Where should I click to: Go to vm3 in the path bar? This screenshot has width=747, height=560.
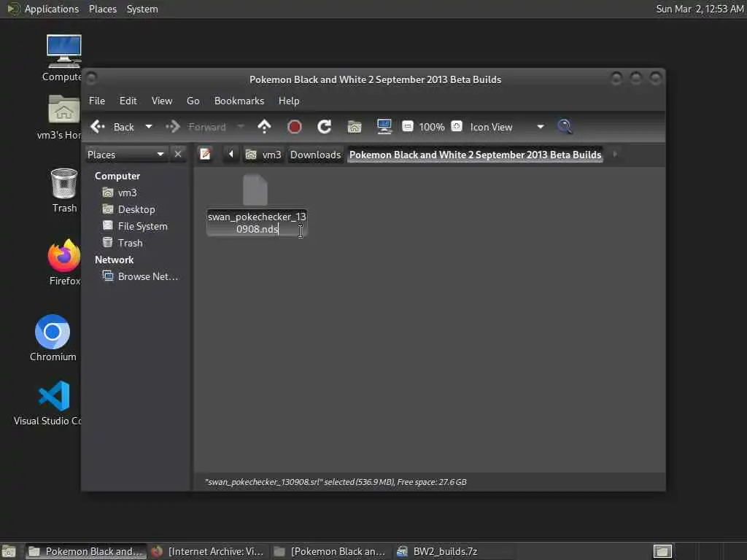(263, 155)
